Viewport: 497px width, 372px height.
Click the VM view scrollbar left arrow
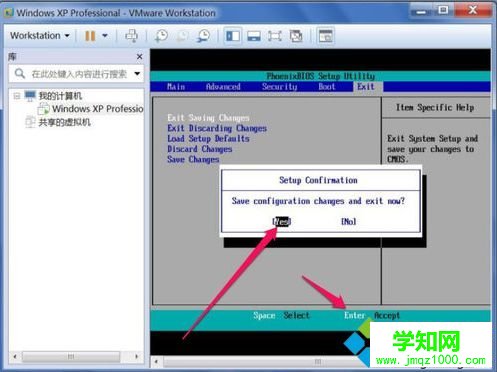[x=156, y=361]
